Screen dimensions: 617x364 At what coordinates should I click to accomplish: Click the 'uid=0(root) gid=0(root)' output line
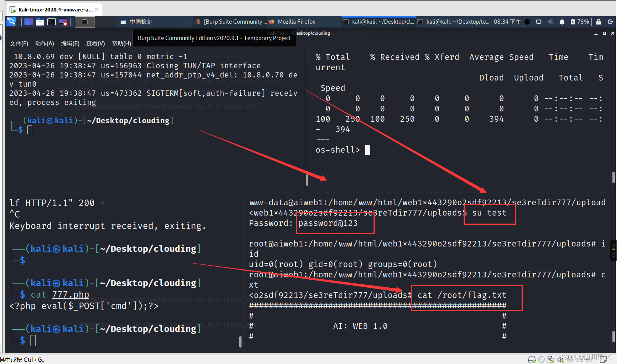(x=343, y=264)
